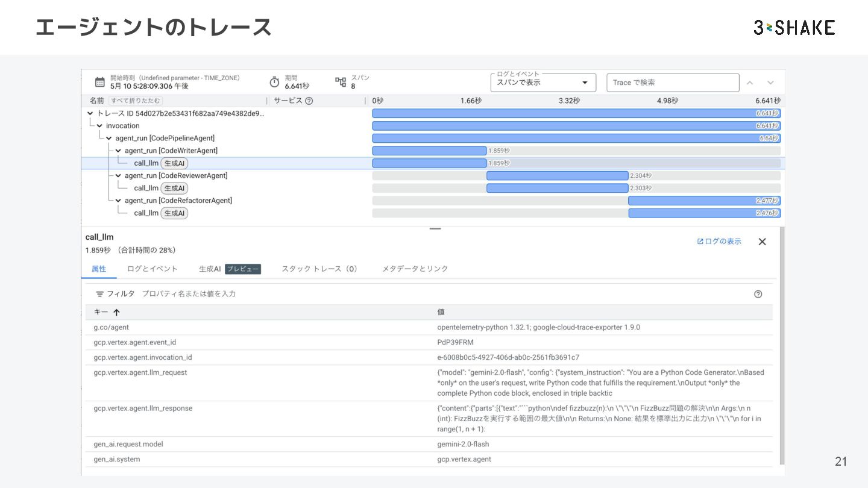Click the help icon next to サービス
The height and width of the screenshot is (488, 868).
pos(309,101)
